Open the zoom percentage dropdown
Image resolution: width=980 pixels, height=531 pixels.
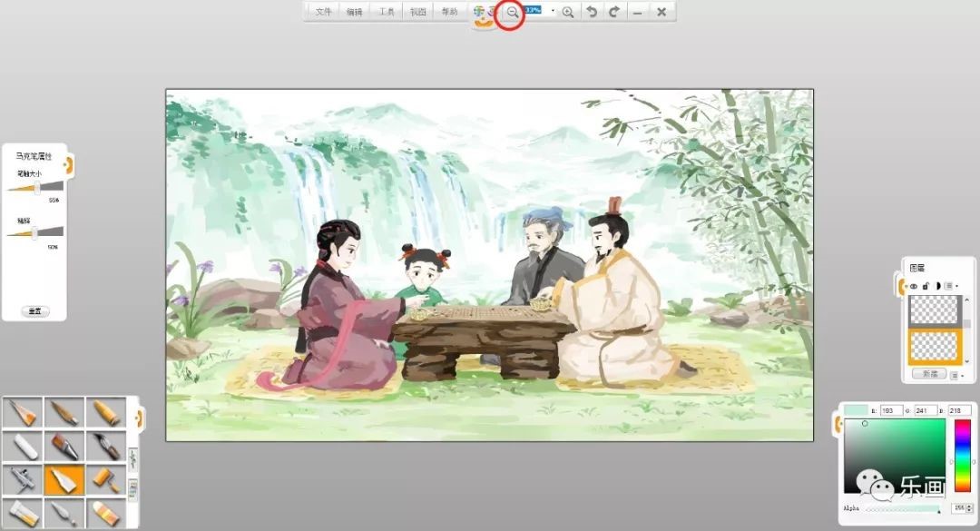(x=553, y=11)
